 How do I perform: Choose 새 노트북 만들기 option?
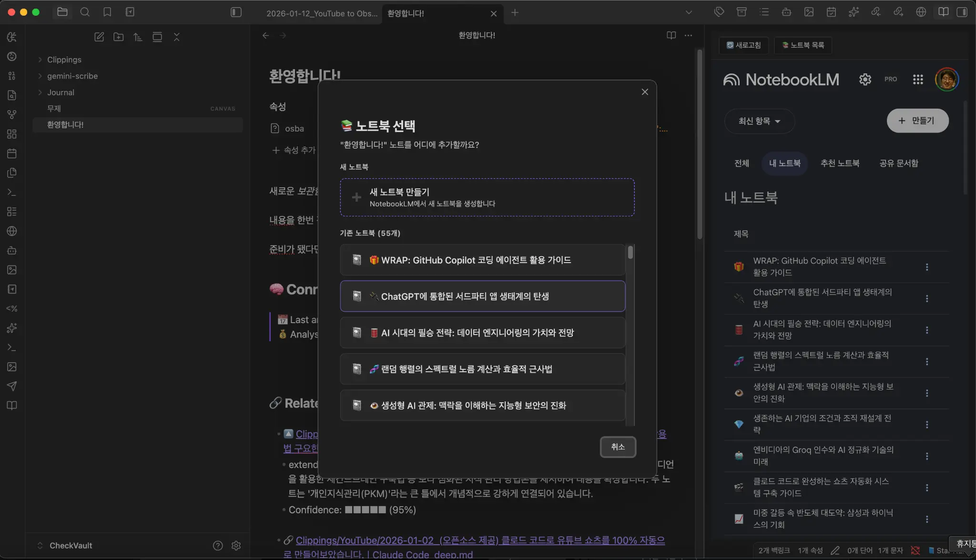click(x=487, y=197)
